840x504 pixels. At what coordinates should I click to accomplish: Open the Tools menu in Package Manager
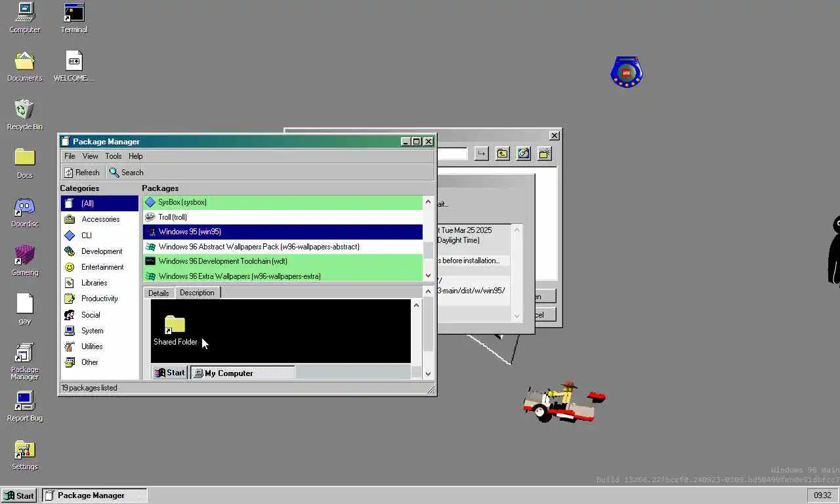click(x=114, y=156)
